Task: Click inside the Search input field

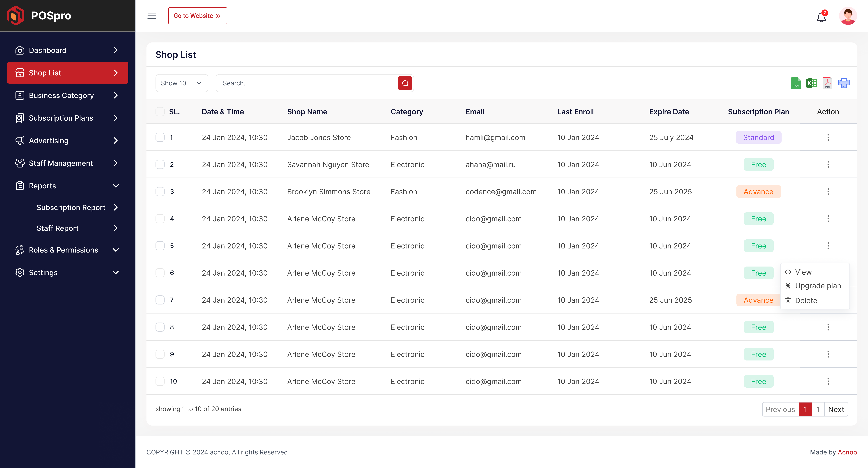Action: [x=303, y=83]
